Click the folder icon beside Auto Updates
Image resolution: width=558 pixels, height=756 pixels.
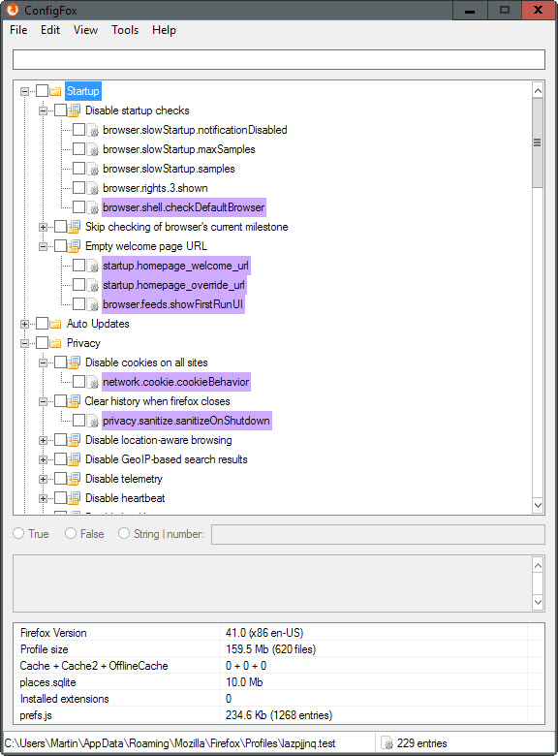(55, 324)
